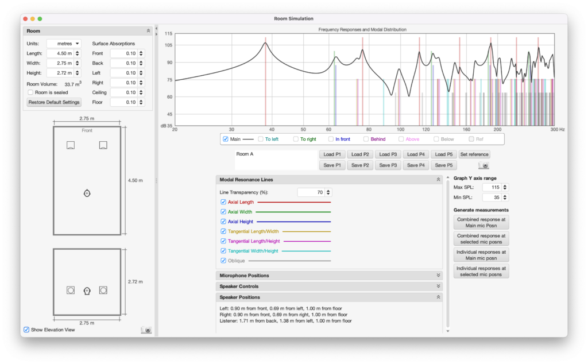
Task: Click the Length input field showing 4.50 m
Action: [60, 53]
